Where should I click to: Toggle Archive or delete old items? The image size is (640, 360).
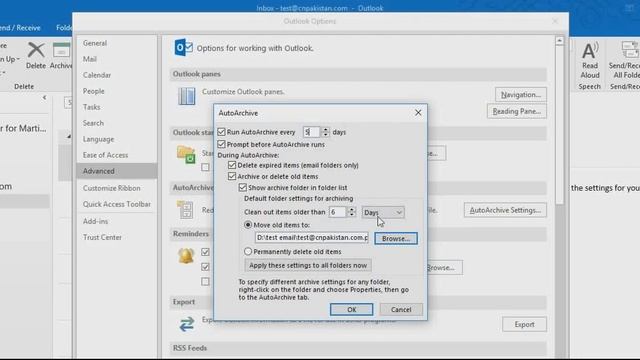click(232, 176)
